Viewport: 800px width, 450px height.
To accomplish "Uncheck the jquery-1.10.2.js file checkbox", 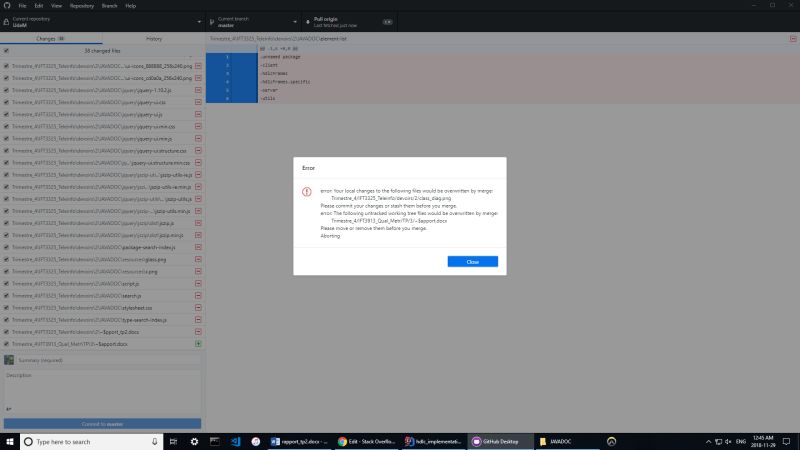I will click(6, 90).
